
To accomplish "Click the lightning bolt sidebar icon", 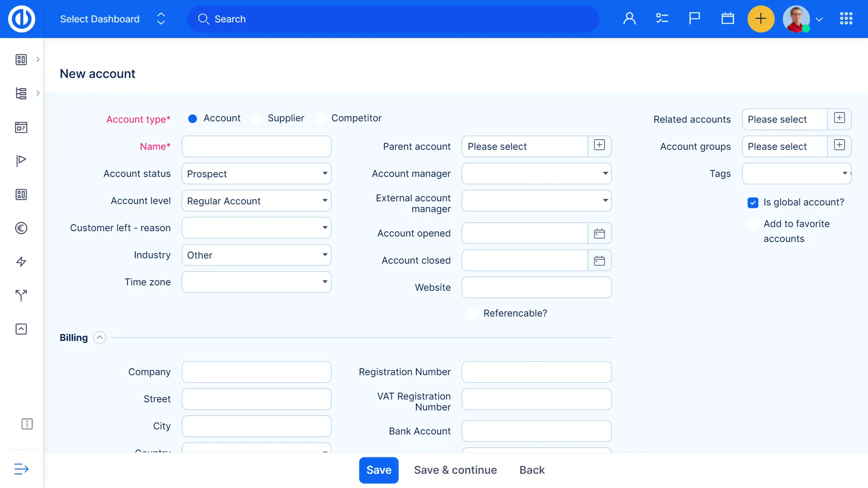I will pos(21,262).
